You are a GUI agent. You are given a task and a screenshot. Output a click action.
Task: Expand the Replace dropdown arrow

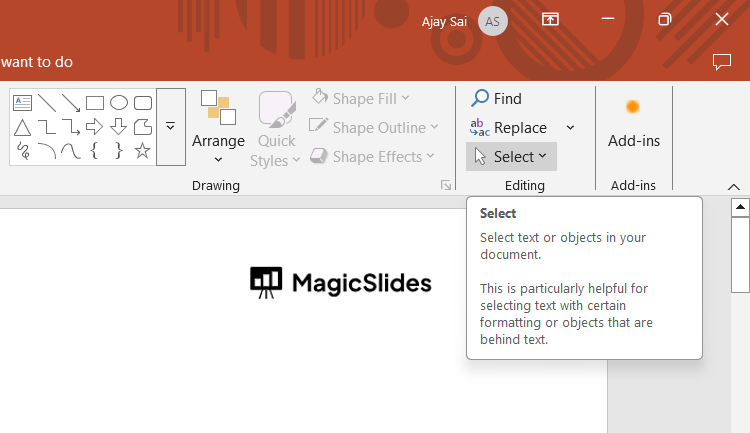570,128
